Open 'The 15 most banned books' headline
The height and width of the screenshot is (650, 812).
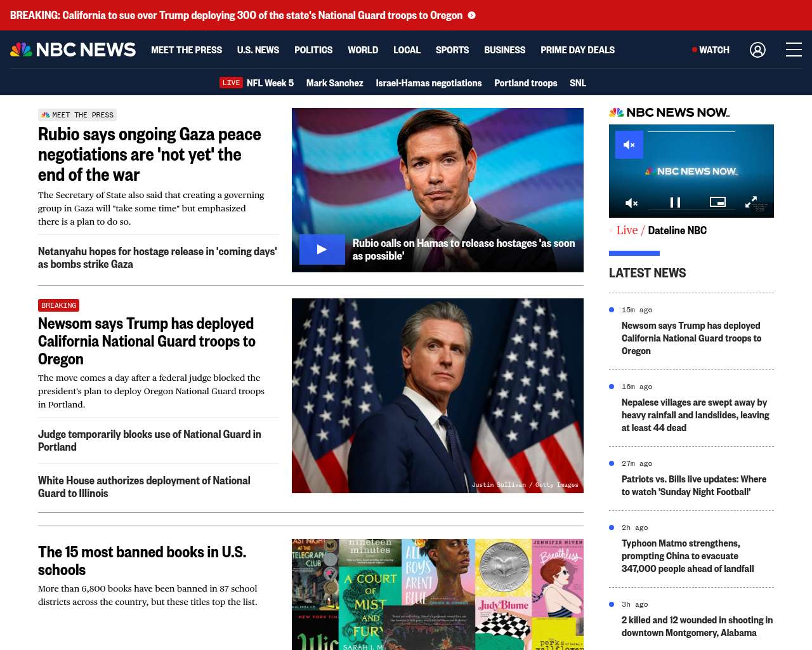142,561
